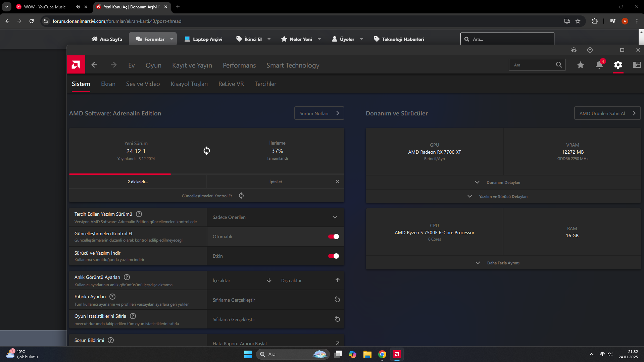Toggle the AMD sidebar panel icon
The image size is (644, 362).
tap(637, 65)
